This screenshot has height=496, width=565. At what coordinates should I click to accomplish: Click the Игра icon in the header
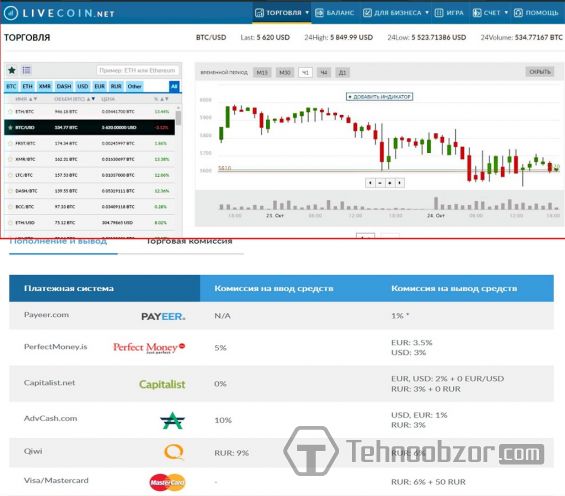click(439, 13)
